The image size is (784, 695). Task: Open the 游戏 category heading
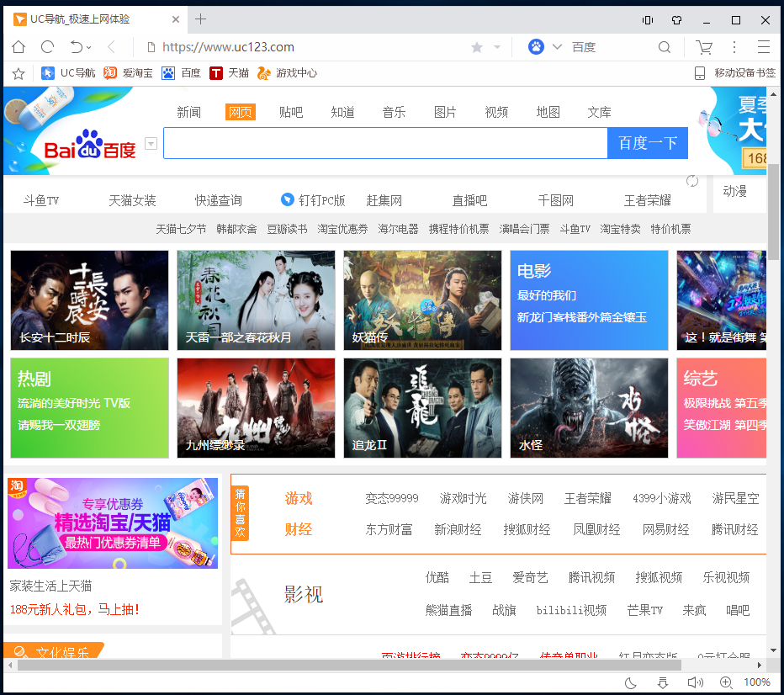299,498
